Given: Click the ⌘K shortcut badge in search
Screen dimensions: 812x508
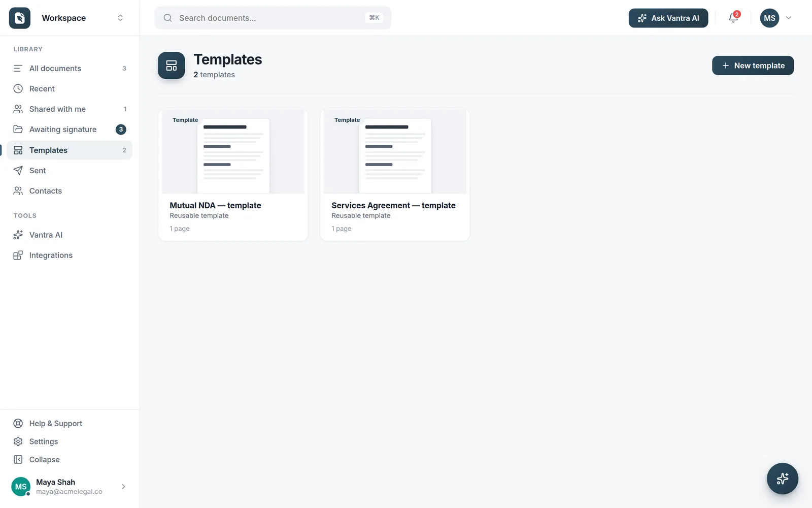Looking at the screenshot, I should coord(374,18).
